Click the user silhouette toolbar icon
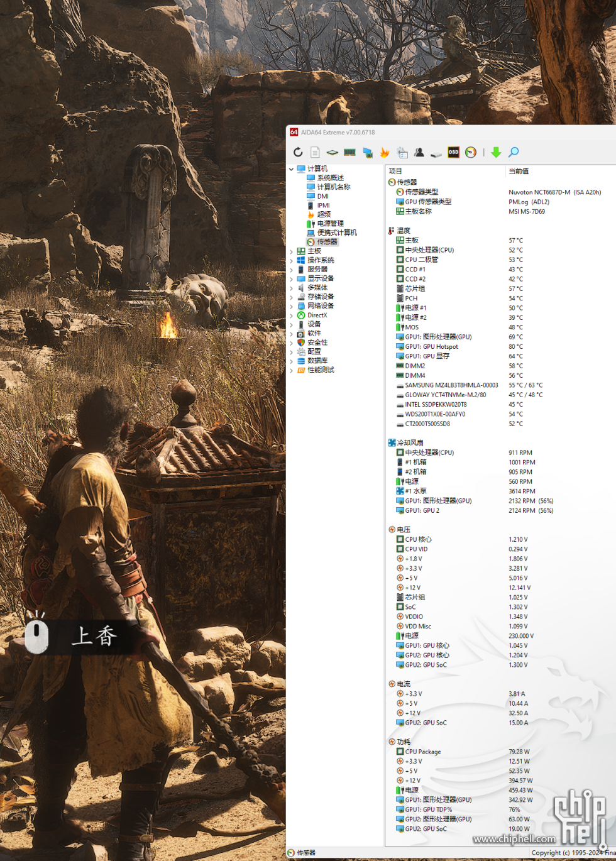This screenshot has height=861, width=616. (419, 152)
